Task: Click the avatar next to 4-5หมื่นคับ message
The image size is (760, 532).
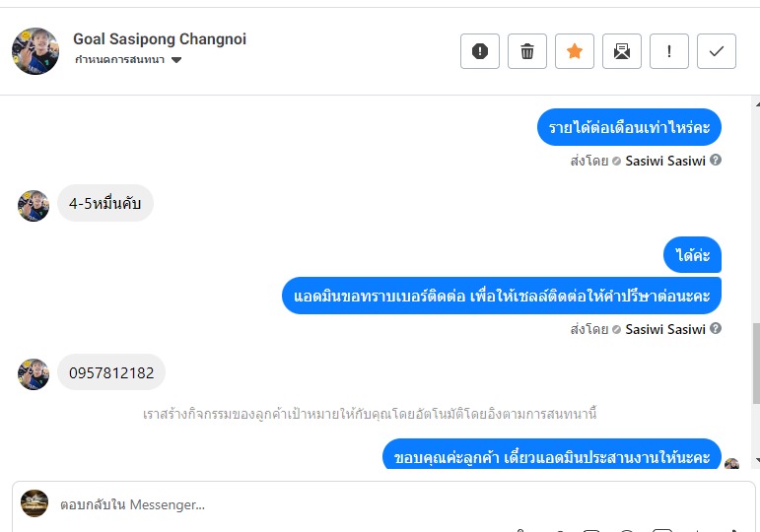Action: 34,206
